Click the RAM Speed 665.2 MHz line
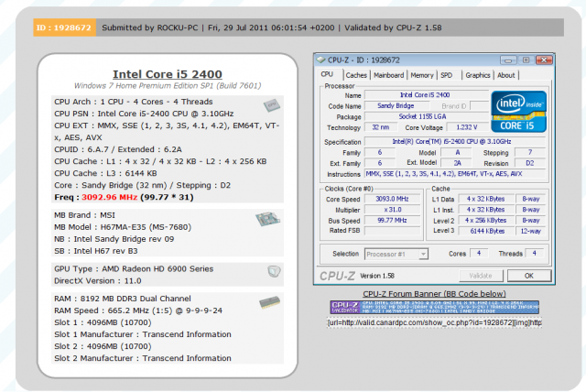This screenshot has width=586, height=392. tap(138, 310)
